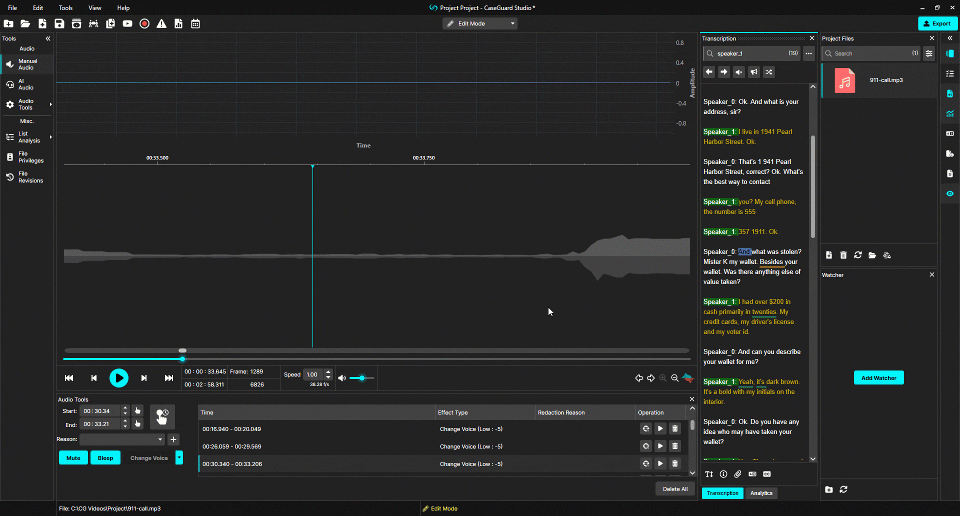
Task: Click the red record button in toolbar
Action: (144, 23)
